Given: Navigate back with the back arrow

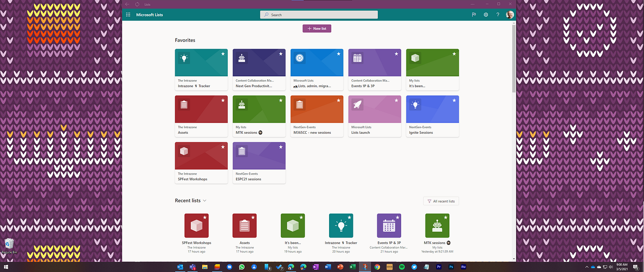Looking at the screenshot, I should pyautogui.click(x=127, y=4).
